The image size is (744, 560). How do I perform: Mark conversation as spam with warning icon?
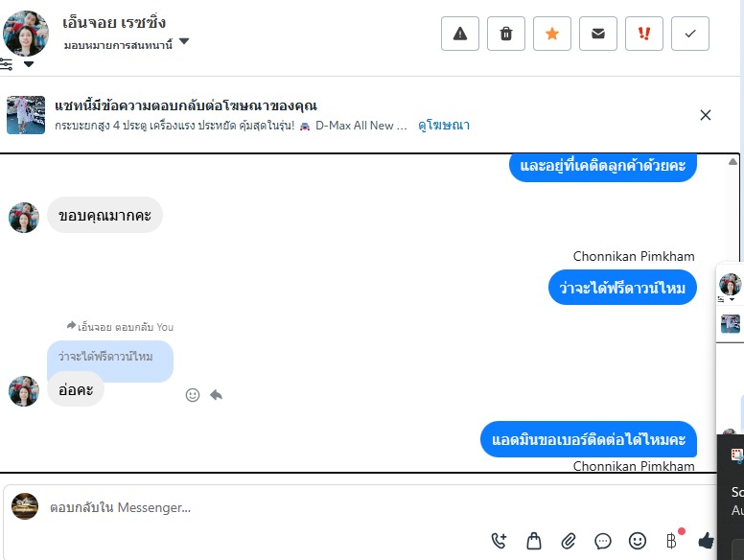460,34
